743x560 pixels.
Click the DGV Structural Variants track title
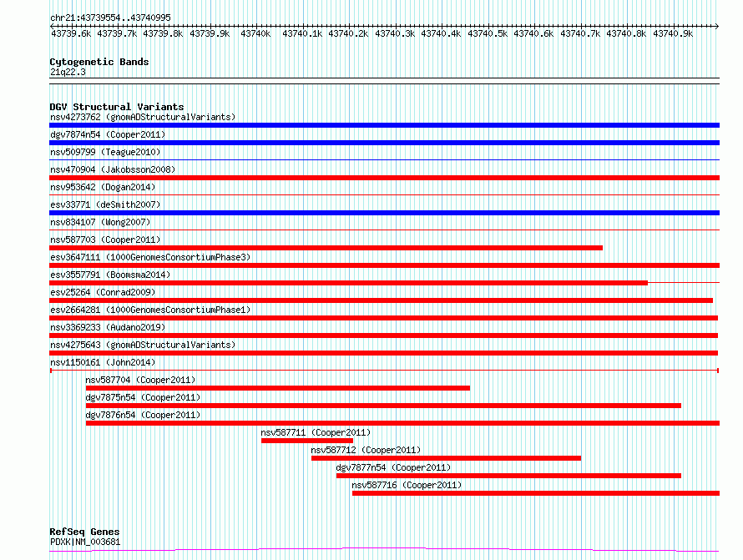click(117, 107)
